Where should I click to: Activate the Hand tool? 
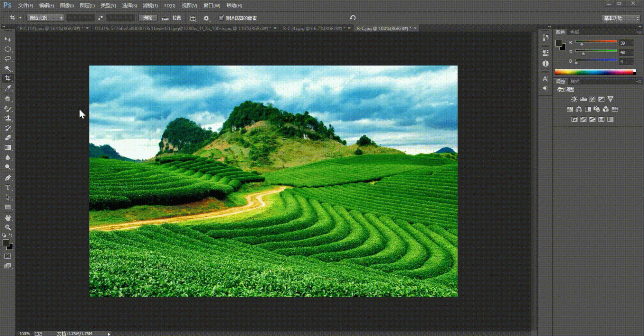tap(8, 218)
